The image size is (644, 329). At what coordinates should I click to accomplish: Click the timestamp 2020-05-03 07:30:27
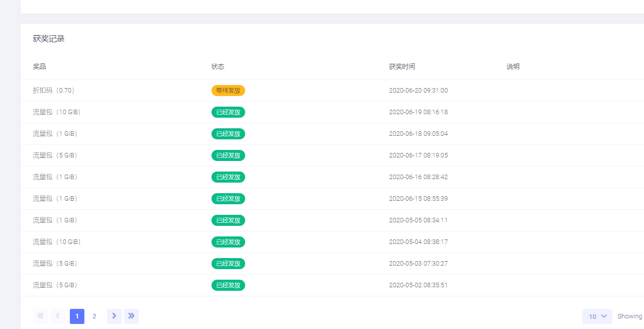418,264
